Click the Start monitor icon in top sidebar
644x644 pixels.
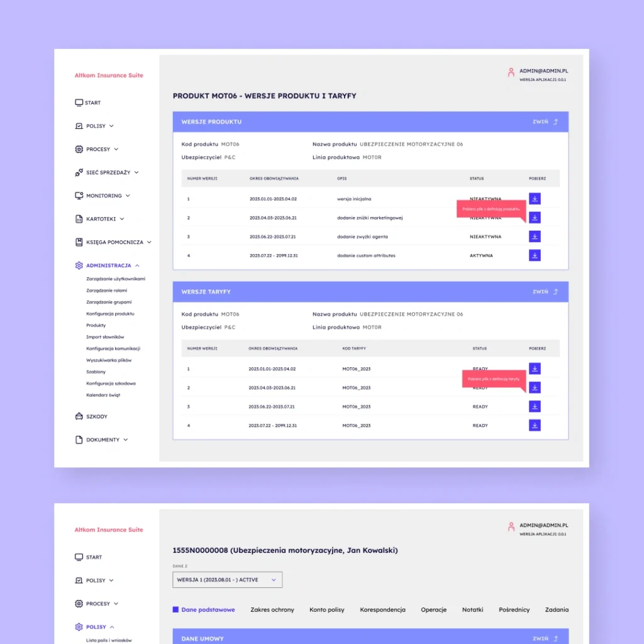click(x=79, y=103)
